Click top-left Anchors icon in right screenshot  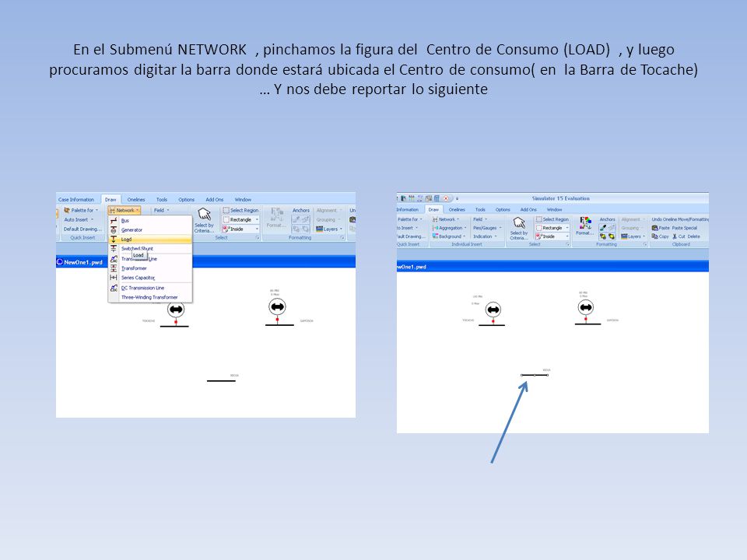tap(603, 228)
